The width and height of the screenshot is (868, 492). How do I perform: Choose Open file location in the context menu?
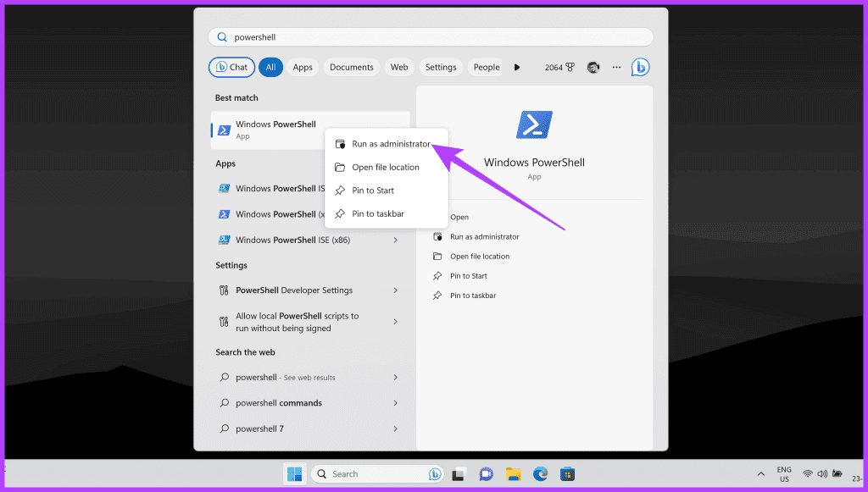pos(387,167)
